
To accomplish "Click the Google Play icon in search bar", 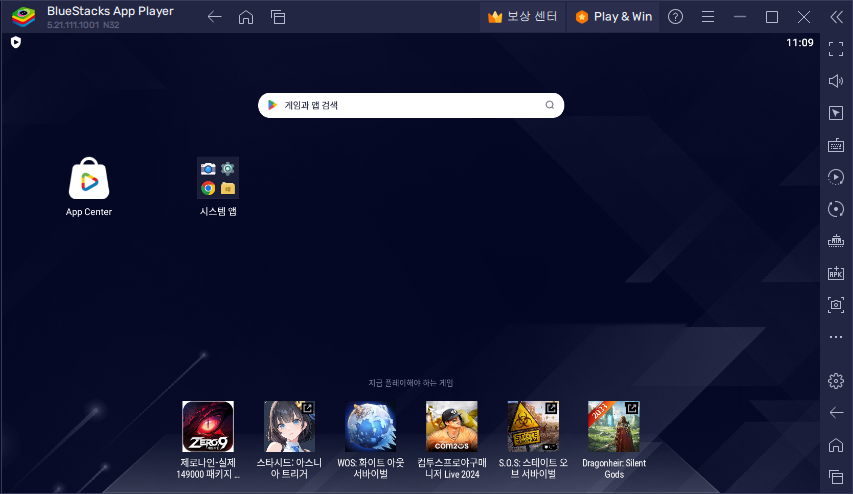I will coord(273,105).
